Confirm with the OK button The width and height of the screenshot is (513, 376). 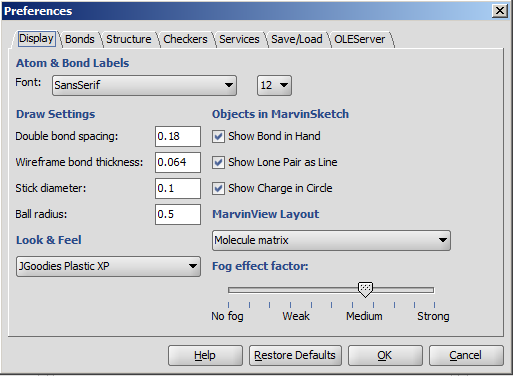385,355
